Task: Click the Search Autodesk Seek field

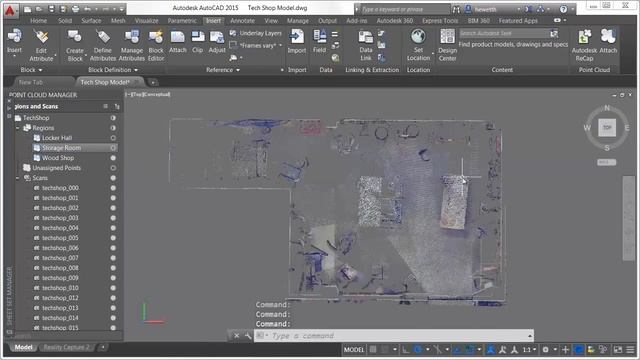Action: click(x=504, y=33)
